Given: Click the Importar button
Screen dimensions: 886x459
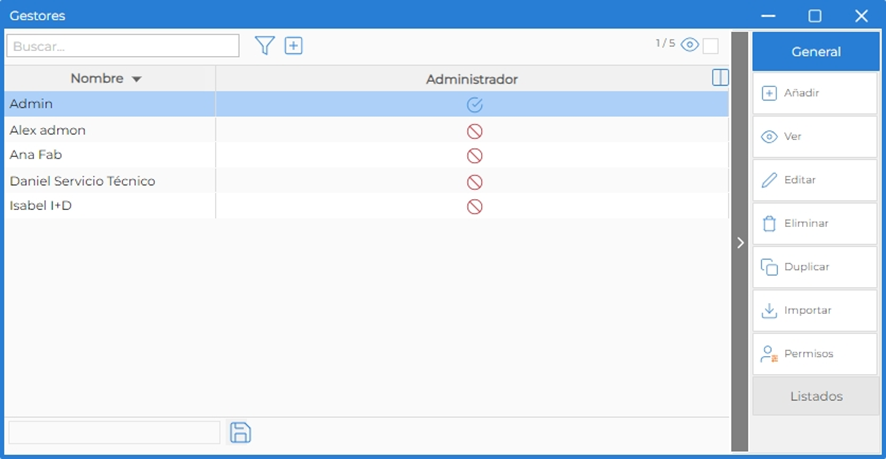Looking at the screenshot, I should tap(815, 310).
